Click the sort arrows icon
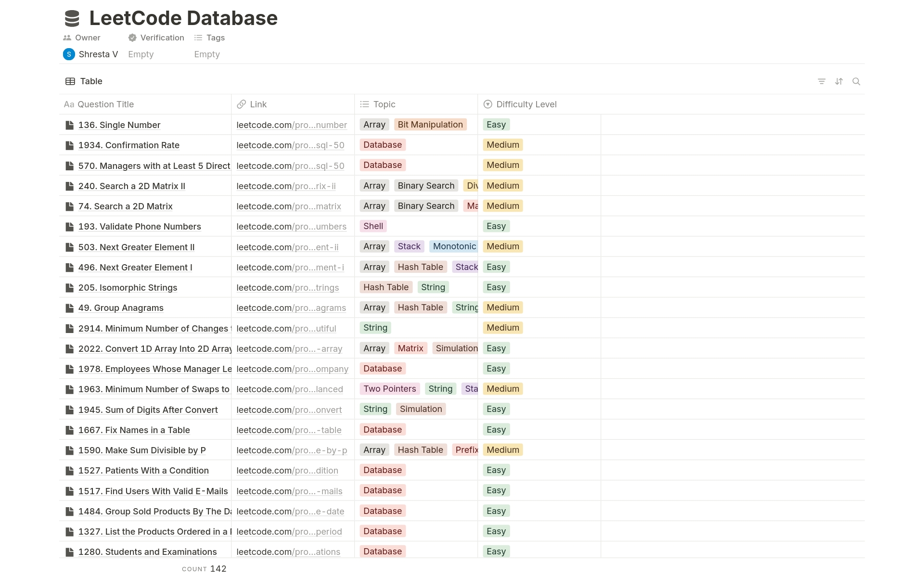 (839, 81)
